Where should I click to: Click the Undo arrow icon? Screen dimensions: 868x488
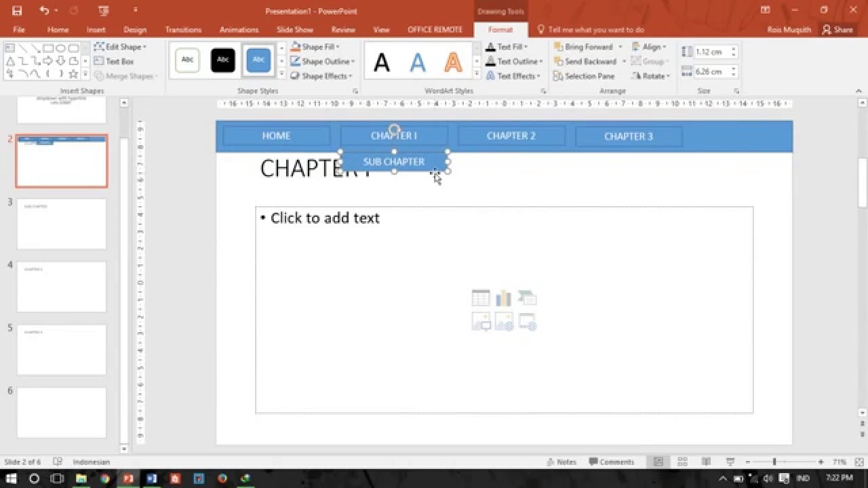[x=45, y=10]
